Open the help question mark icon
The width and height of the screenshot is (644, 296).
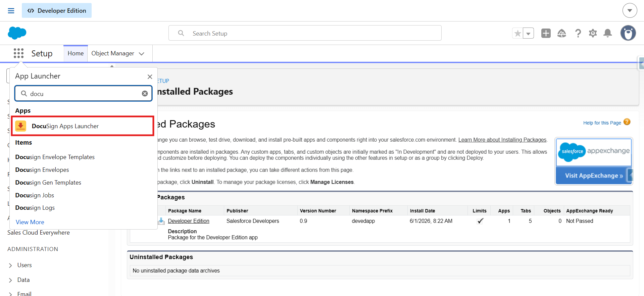click(578, 33)
